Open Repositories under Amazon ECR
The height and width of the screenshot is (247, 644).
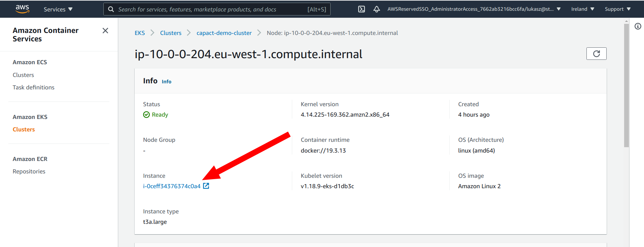pos(29,171)
